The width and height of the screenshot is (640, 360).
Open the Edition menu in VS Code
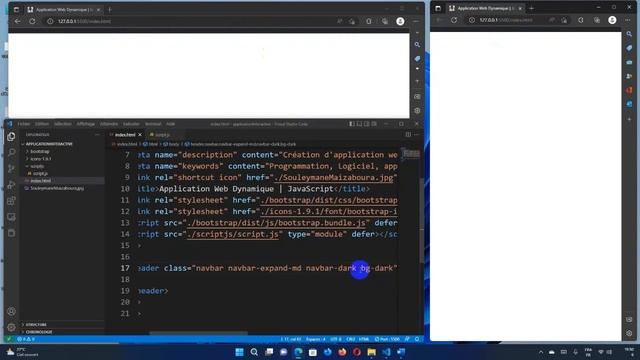[42, 124]
